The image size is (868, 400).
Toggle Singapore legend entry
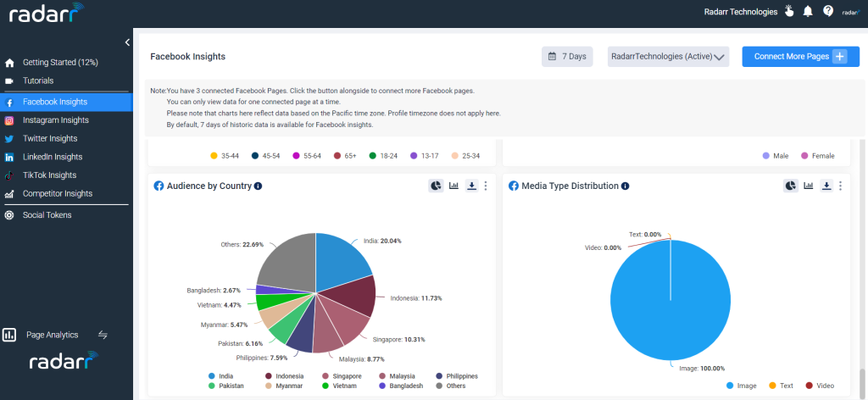(342, 376)
